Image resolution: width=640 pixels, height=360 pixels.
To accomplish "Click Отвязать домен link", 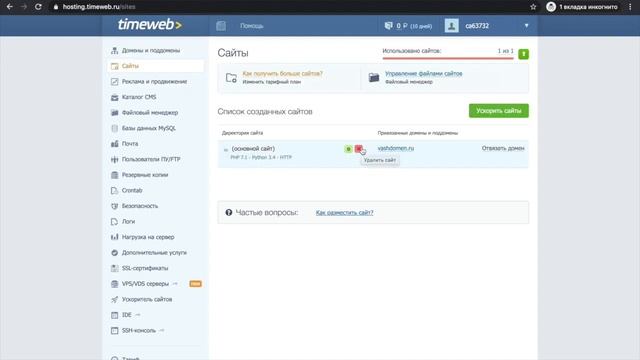I will tap(503, 148).
